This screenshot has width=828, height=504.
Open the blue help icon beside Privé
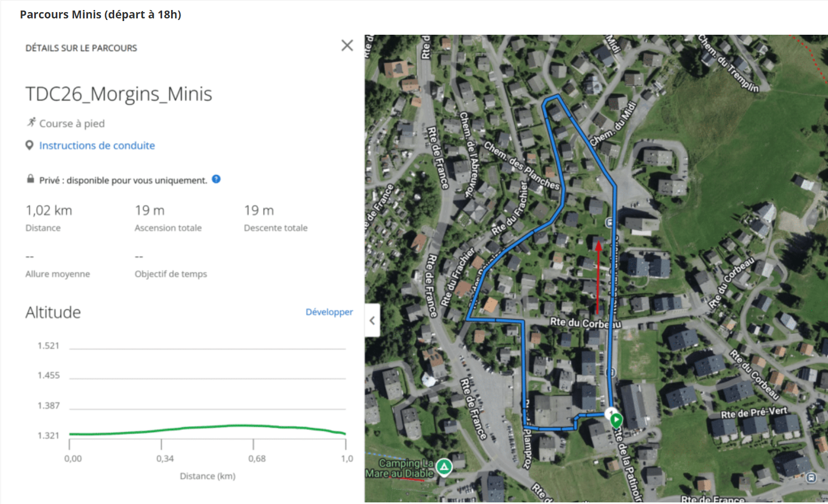(216, 179)
